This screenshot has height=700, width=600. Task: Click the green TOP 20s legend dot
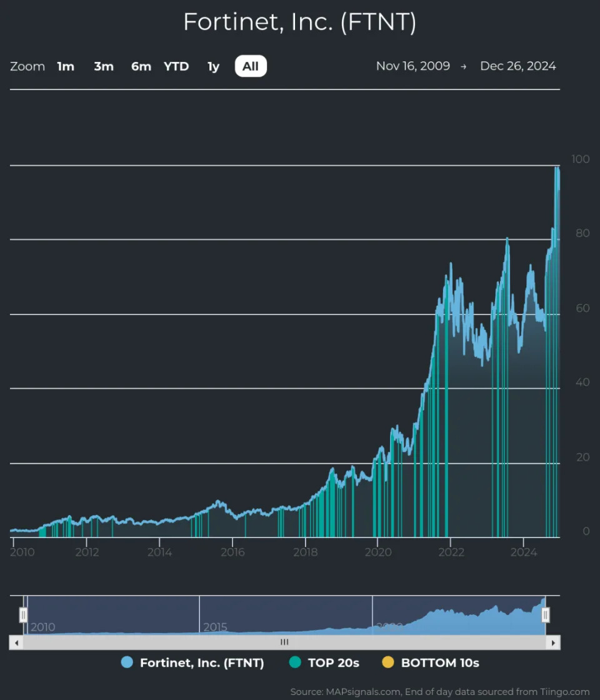(x=295, y=662)
